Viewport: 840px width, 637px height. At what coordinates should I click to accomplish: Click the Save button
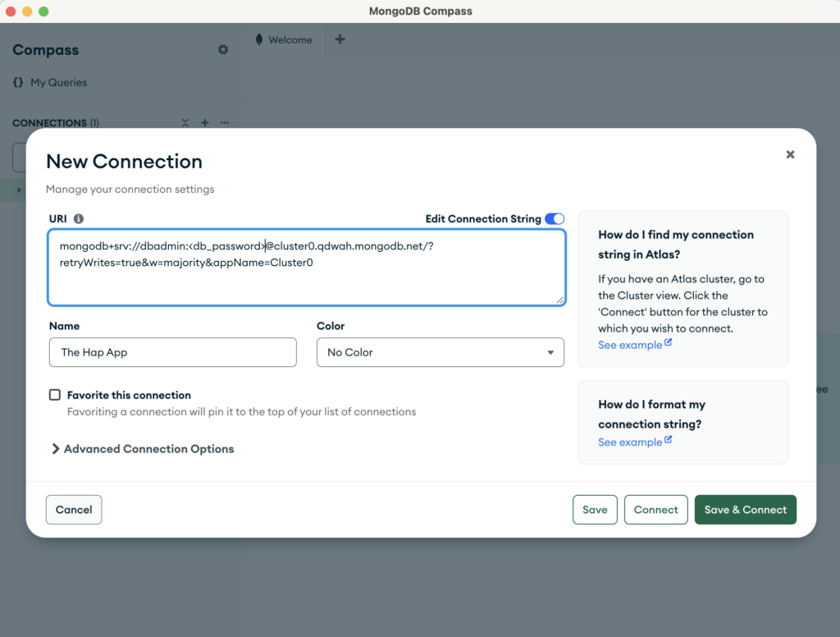(595, 510)
